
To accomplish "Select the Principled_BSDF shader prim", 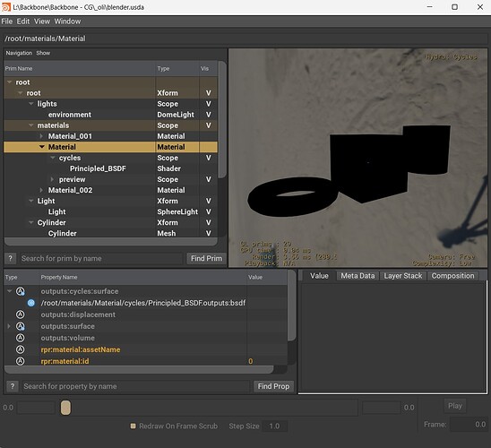I will 98,168.
